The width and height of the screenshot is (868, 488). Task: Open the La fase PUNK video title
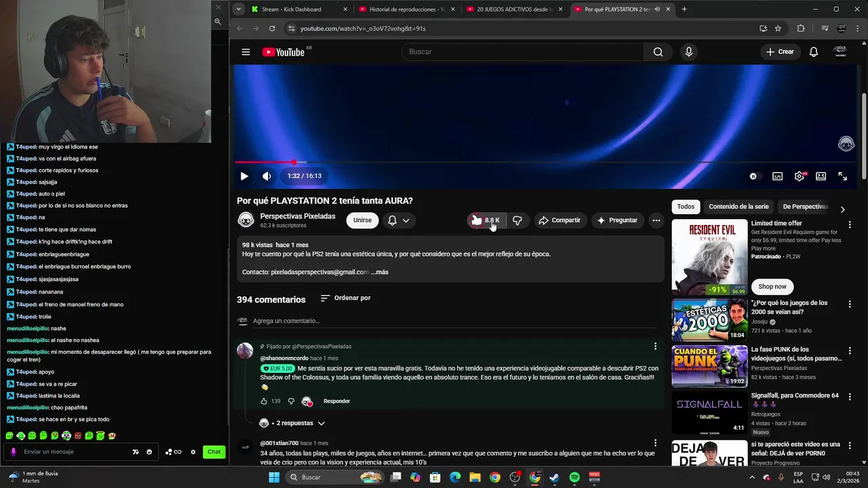tap(796, 354)
